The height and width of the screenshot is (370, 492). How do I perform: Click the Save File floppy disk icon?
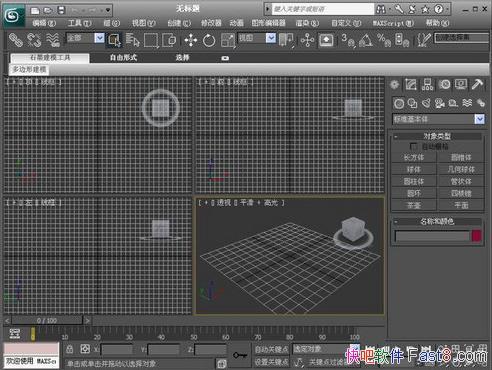coord(61,10)
